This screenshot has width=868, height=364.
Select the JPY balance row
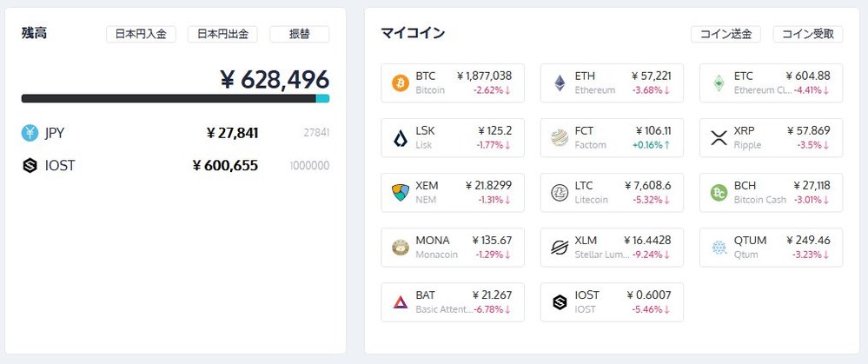pos(175,133)
